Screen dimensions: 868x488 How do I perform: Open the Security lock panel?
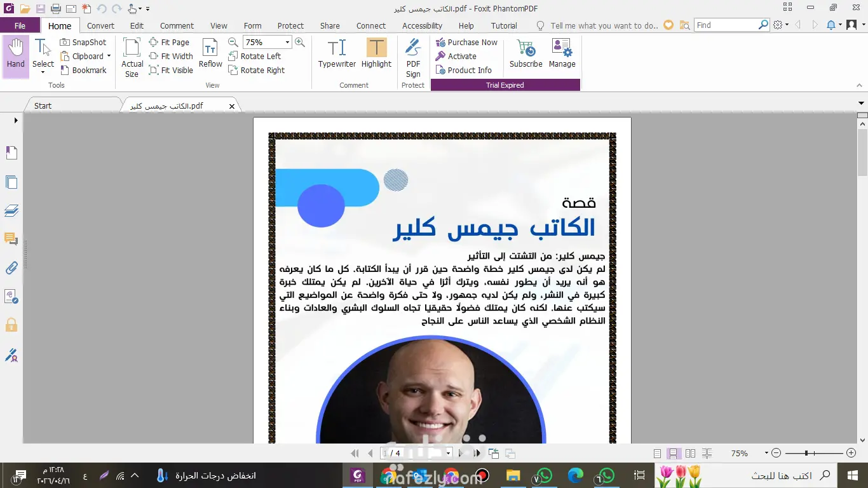coord(11,325)
